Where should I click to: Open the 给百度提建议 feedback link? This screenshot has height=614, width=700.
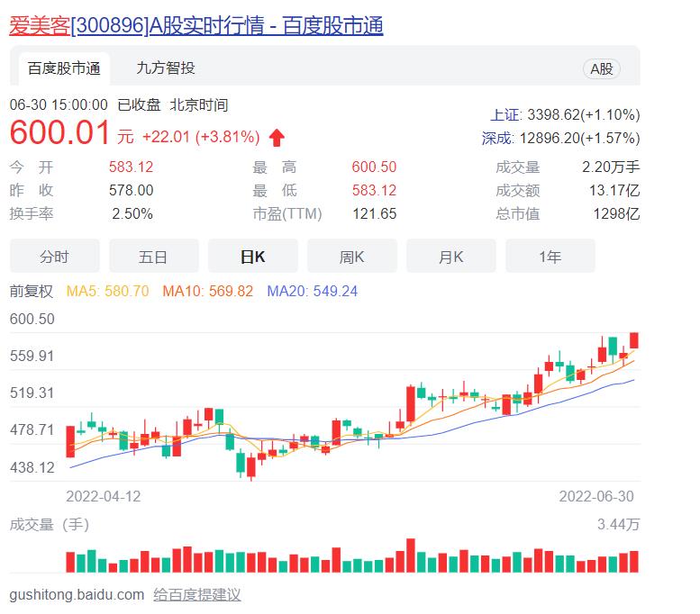pyautogui.click(x=197, y=595)
